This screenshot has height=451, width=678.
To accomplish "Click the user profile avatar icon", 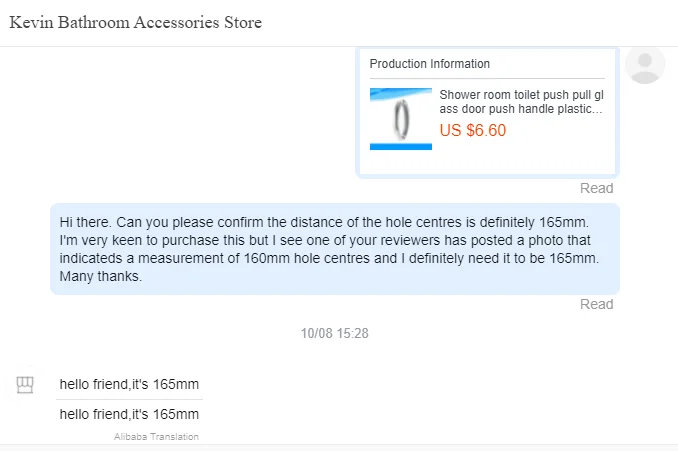I will pos(645,64).
